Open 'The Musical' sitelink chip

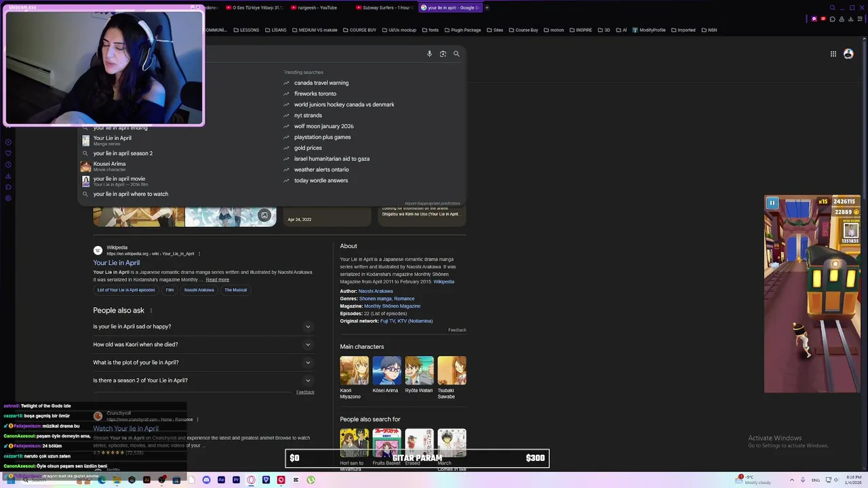(x=235, y=290)
